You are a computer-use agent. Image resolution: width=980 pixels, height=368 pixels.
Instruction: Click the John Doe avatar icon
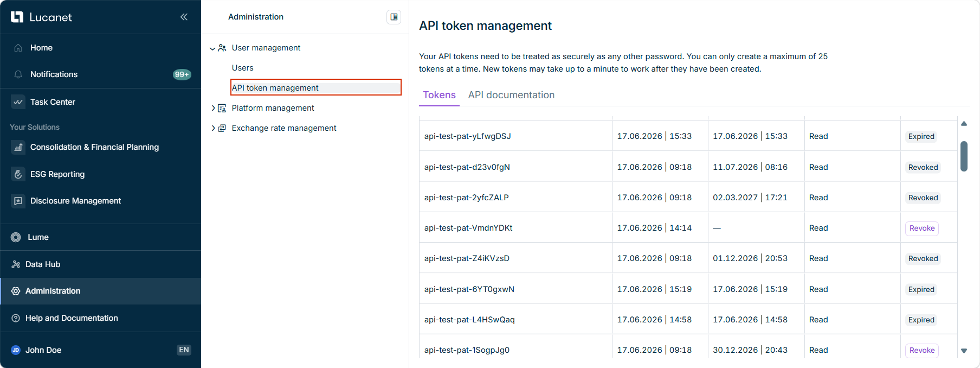[16, 350]
